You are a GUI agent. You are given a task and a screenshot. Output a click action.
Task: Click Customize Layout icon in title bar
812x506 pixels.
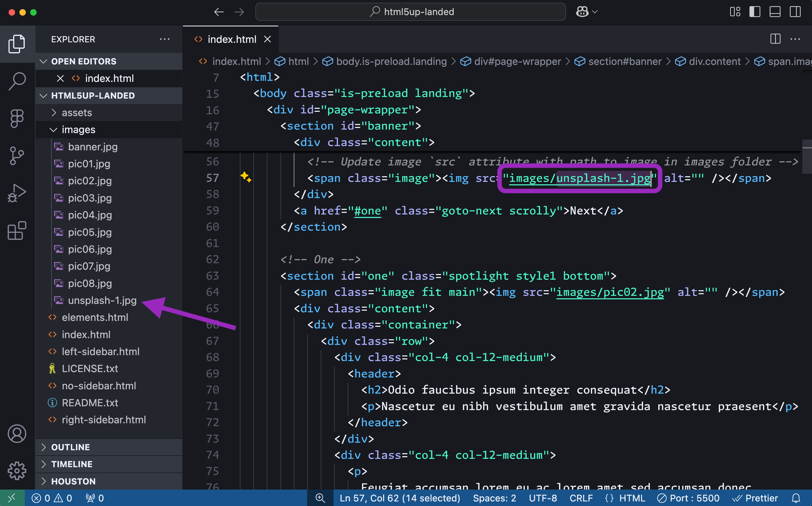tap(735, 12)
